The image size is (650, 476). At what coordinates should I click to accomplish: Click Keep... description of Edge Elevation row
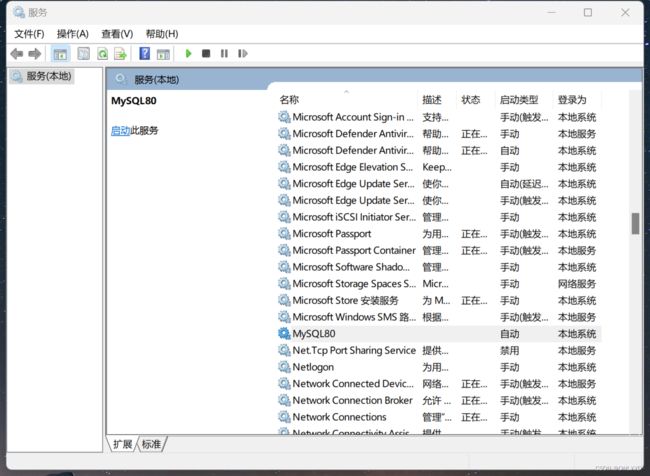437,167
